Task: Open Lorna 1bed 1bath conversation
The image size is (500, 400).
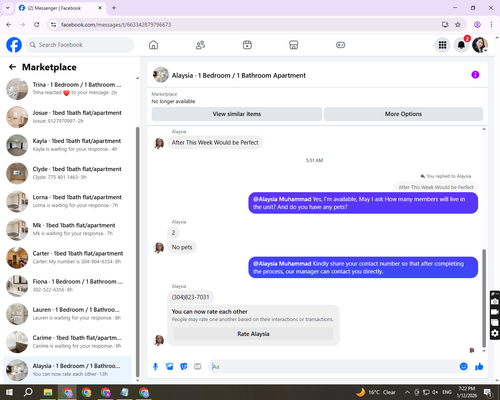Action: 68,201
